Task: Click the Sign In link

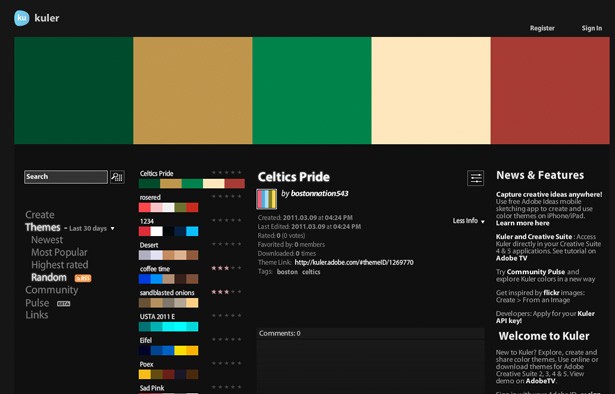Action: pos(591,28)
